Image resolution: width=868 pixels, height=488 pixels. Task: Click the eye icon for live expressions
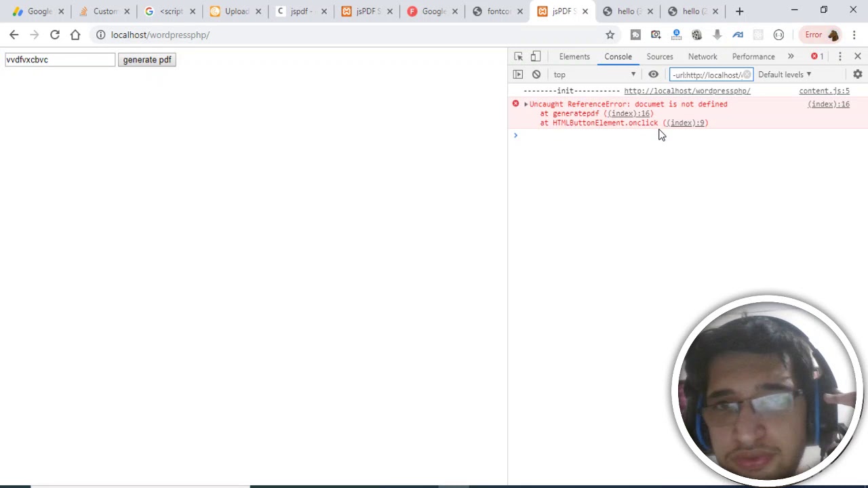[653, 75]
